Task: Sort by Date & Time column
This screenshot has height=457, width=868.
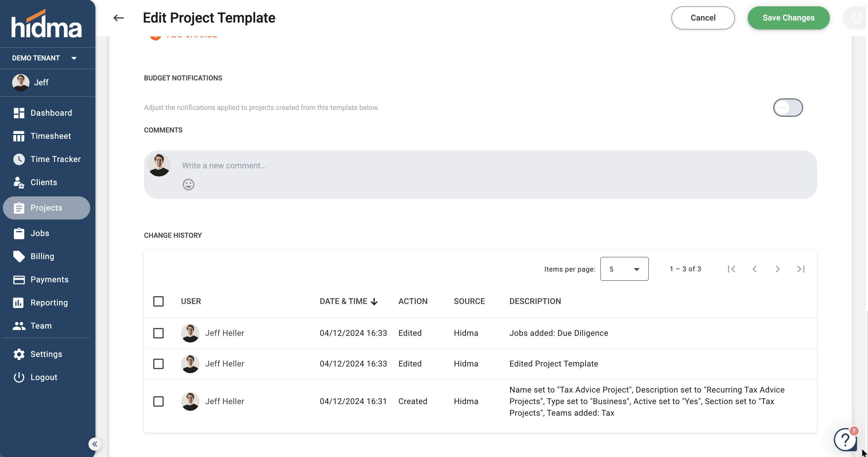Action: point(348,301)
